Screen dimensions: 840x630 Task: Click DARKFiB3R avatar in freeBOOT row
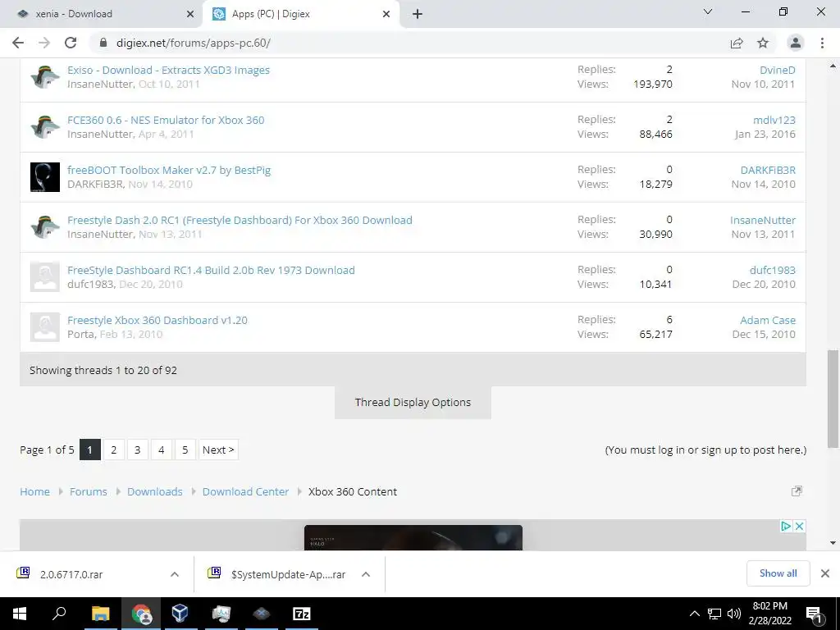pos(44,177)
